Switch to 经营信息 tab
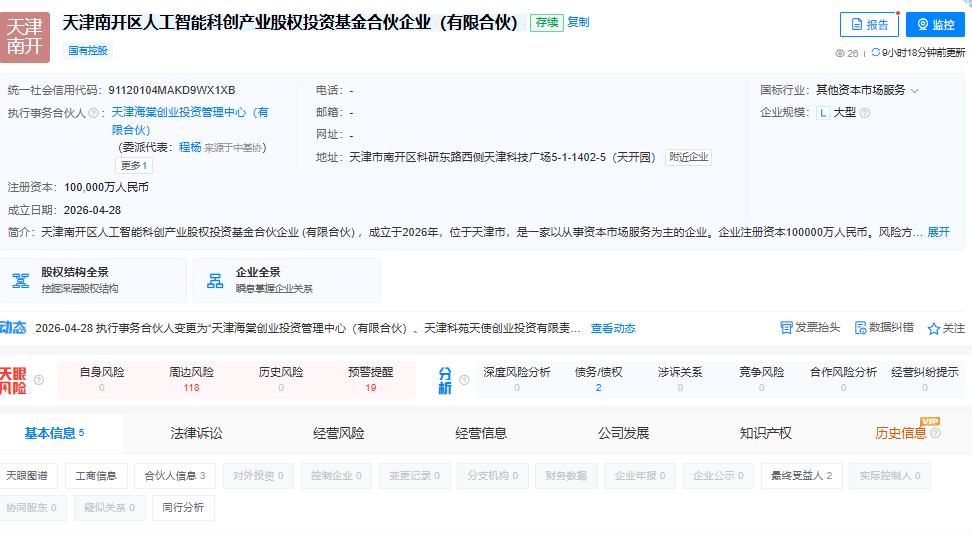Screen dimensions: 972x540 tap(481, 433)
